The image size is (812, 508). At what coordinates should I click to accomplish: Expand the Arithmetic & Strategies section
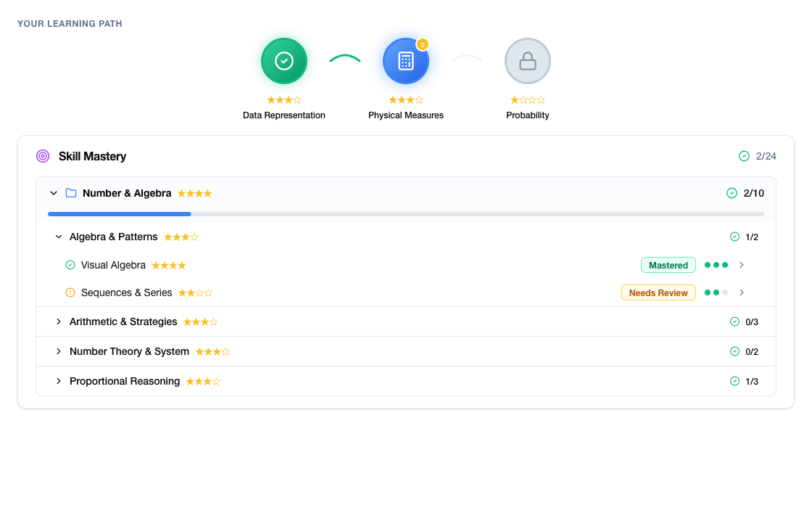pyautogui.click(x=59, y=321)
